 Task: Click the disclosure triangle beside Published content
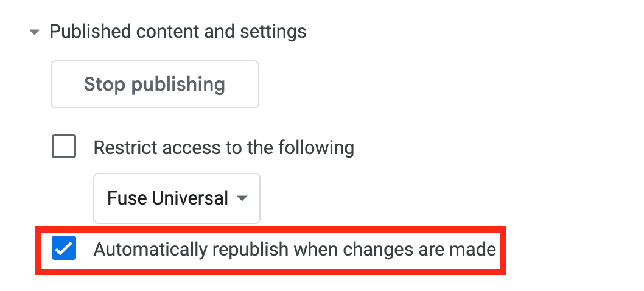35,32
